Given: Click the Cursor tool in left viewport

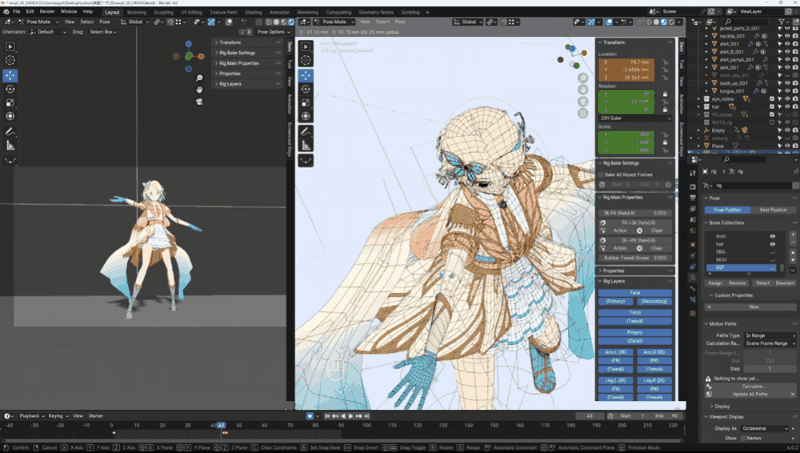Looking at the screenshot, I should pos(10,60).
